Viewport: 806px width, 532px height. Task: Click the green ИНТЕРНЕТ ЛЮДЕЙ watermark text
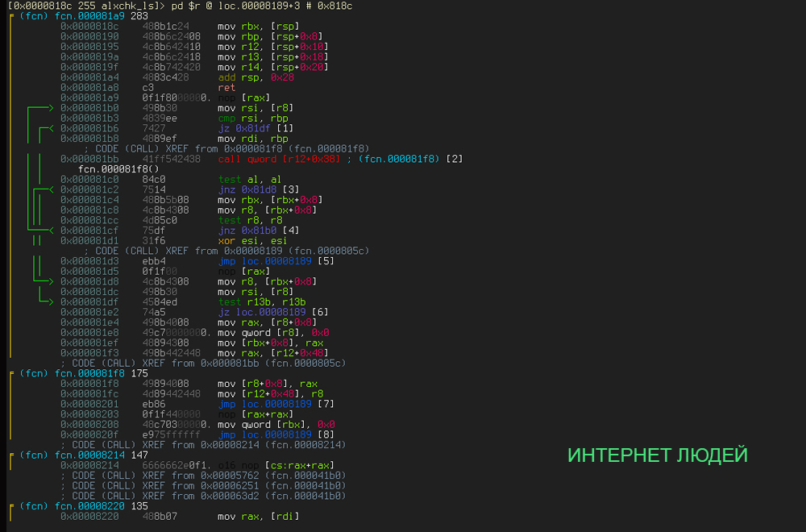coord(657,455)
